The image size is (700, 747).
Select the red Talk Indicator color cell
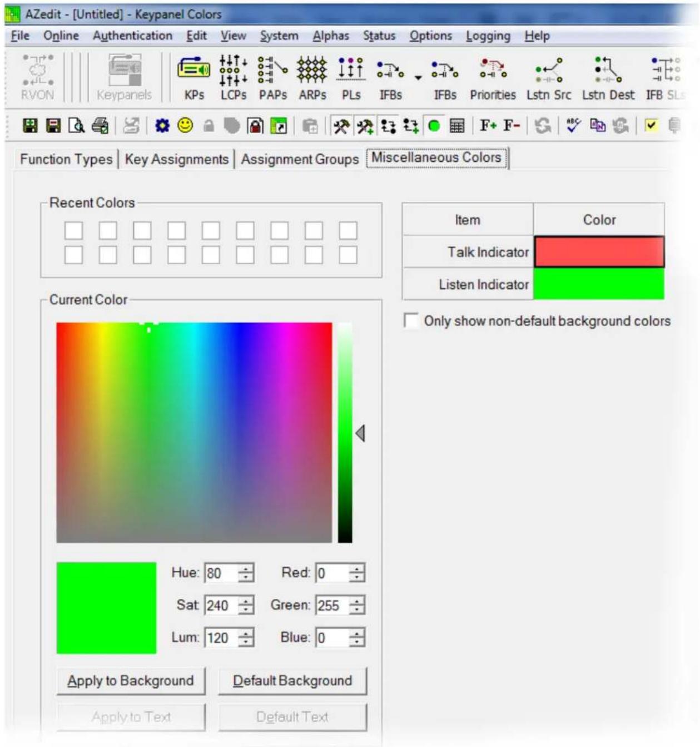tap(599, 252)
